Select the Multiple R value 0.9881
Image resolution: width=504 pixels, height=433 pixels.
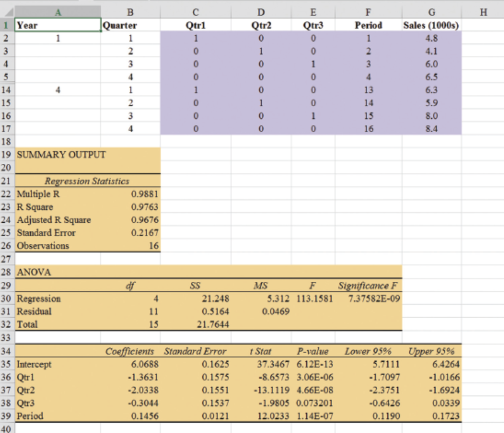click(x=147, y=194)
